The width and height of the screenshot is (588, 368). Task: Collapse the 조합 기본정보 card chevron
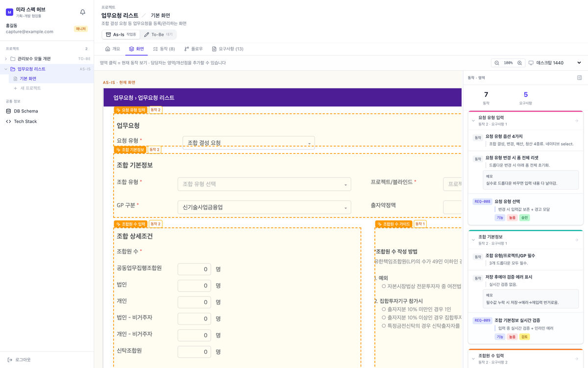(x=473, y=240)
